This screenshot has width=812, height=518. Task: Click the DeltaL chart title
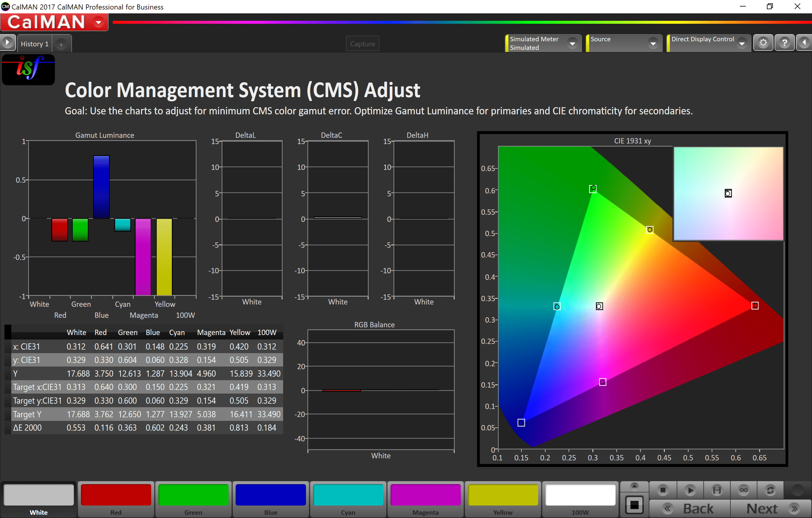click(245, 135)
